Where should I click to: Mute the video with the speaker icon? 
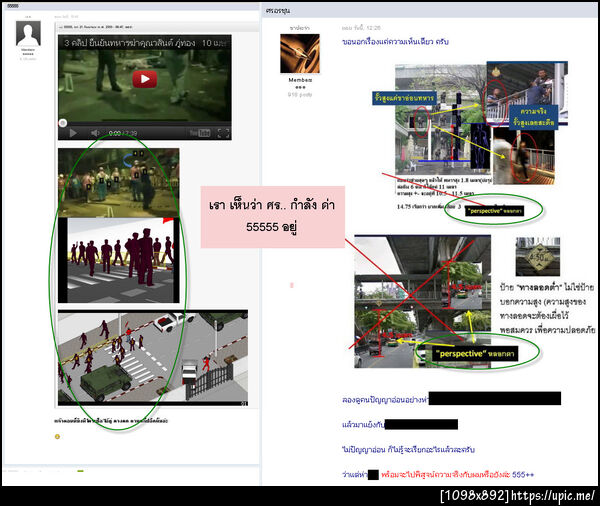[95, 133]
